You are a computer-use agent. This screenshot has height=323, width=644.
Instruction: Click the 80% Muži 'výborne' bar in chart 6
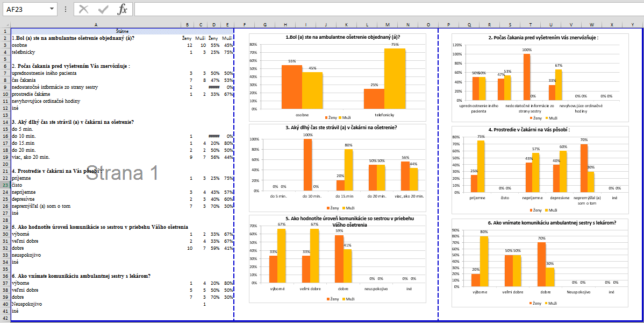[484, 261]
